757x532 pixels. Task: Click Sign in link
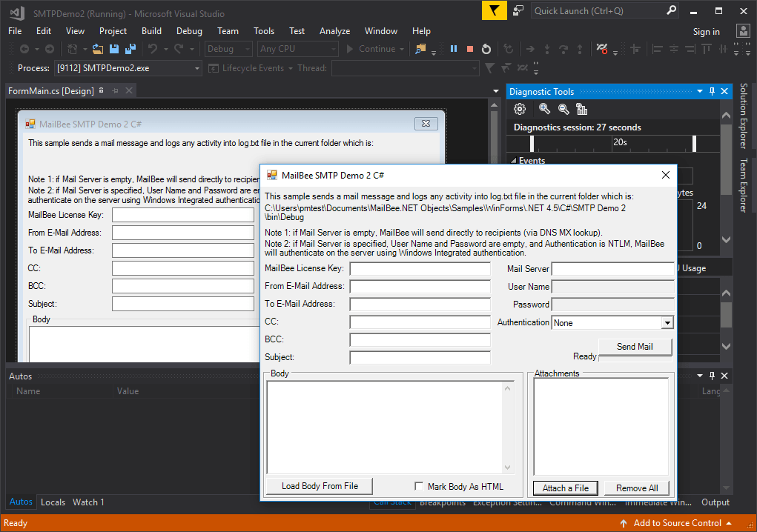707,31
